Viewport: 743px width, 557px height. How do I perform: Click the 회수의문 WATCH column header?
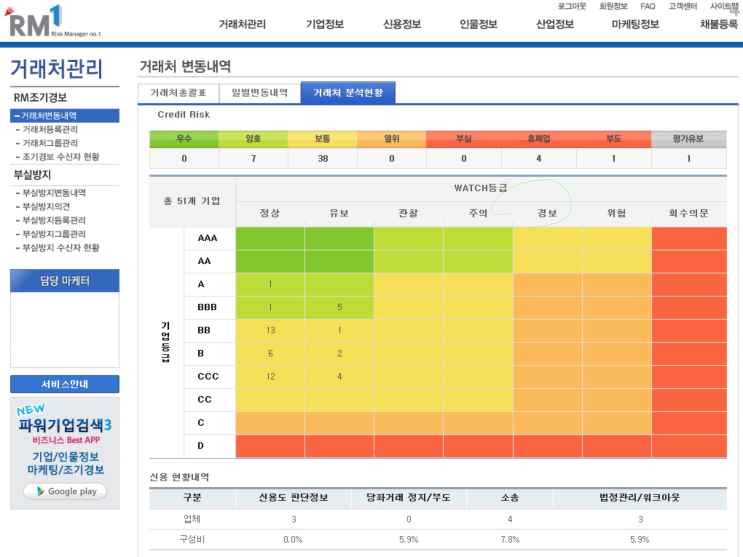(689, 213)
